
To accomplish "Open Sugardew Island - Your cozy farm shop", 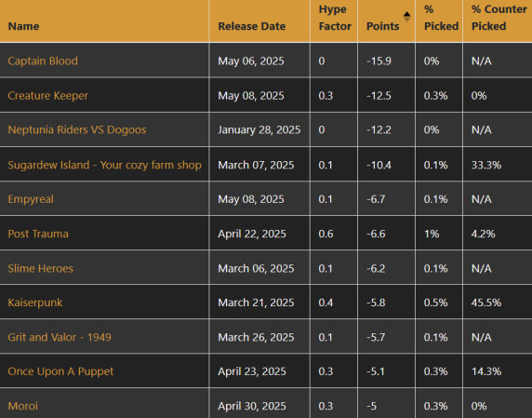I will point(104,165).
